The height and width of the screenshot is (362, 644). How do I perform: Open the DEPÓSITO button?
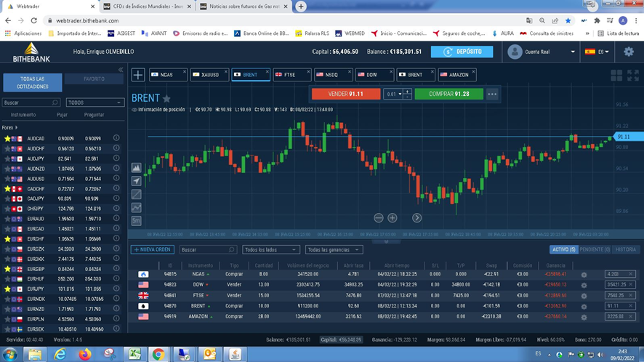pos(462,52)
